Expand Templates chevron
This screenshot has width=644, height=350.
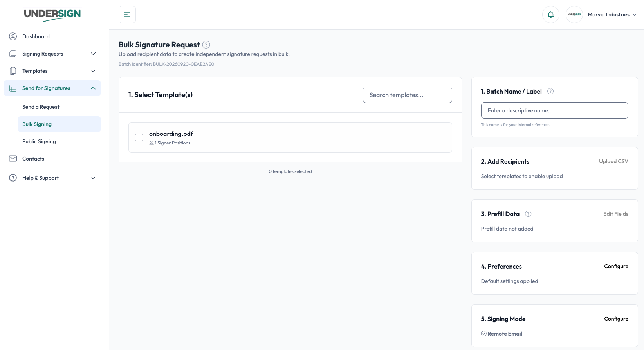[93, 71]
